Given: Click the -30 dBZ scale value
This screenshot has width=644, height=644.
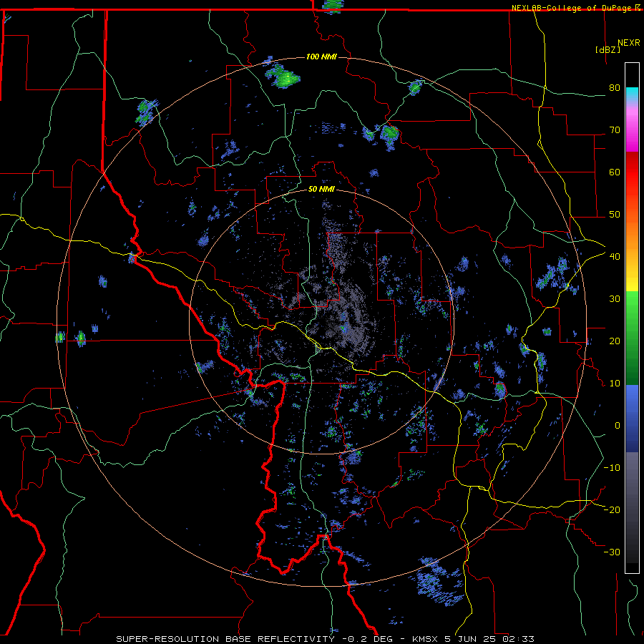Looking at the screenshot, I should coord(612,552).
